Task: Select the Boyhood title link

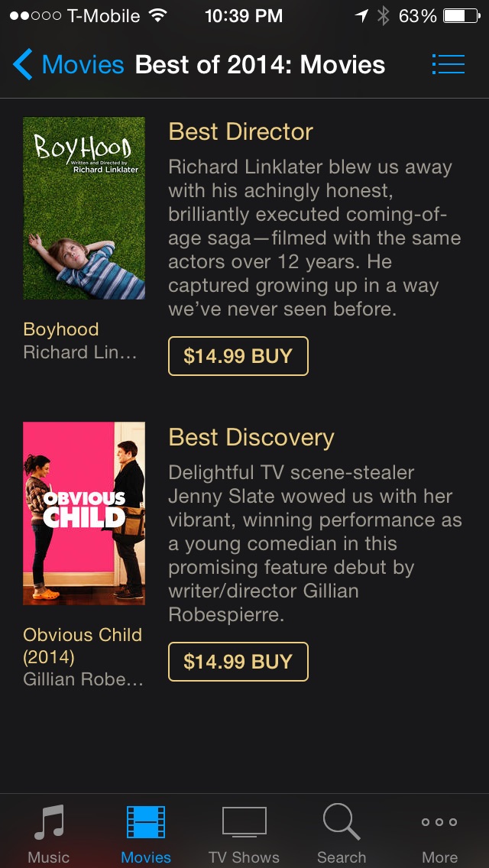Action: pos(61,329)
